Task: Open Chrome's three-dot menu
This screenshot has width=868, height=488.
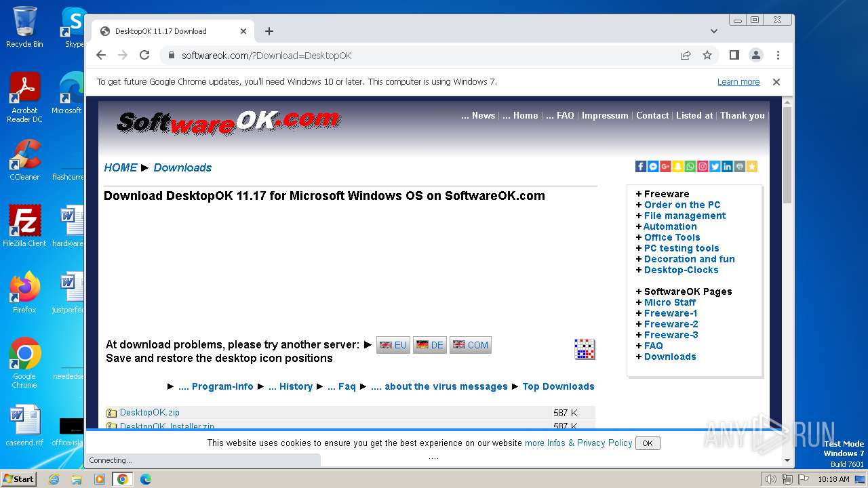Action: pos(778,55)
